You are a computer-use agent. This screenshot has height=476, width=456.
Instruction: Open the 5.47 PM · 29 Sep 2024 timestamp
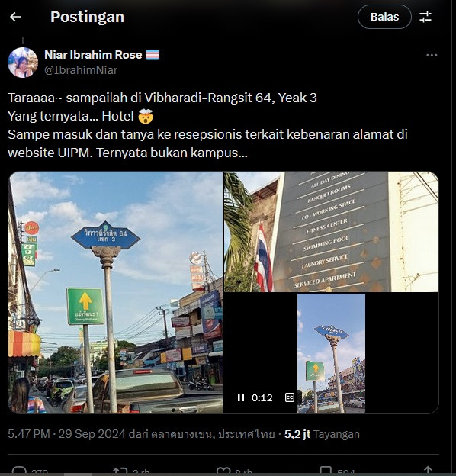(67, 434)
